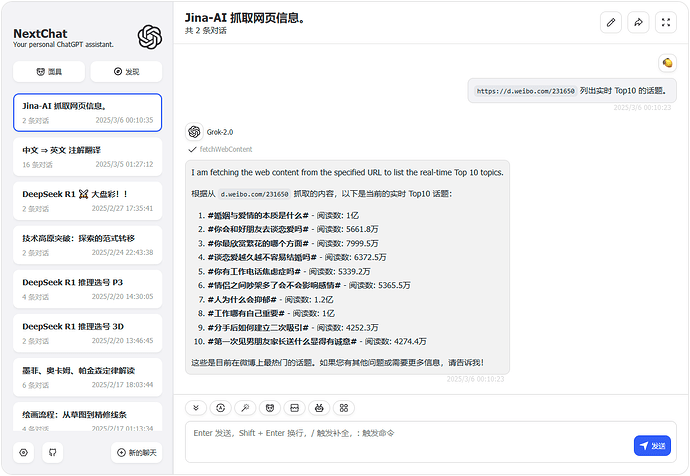Click the edit pencil icon in chat header
Image resolution: width=690 pixels, height=476 pixels.
[611, 22]
